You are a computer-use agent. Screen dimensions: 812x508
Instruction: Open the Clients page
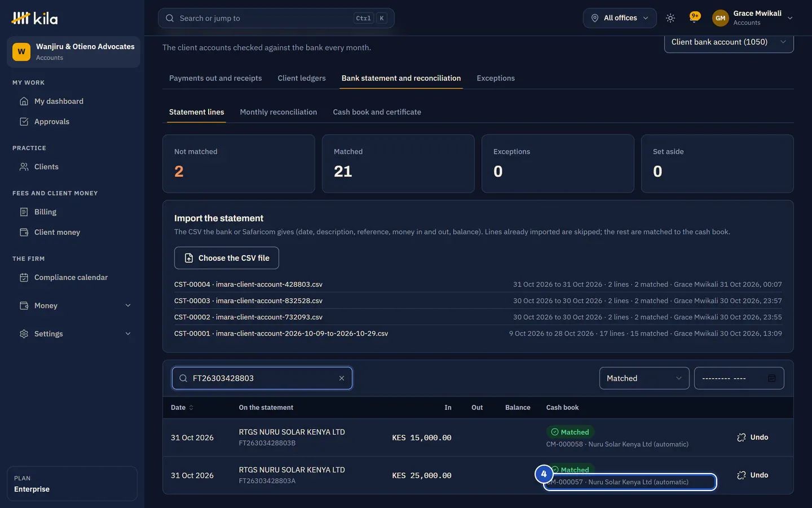point(72,167)
